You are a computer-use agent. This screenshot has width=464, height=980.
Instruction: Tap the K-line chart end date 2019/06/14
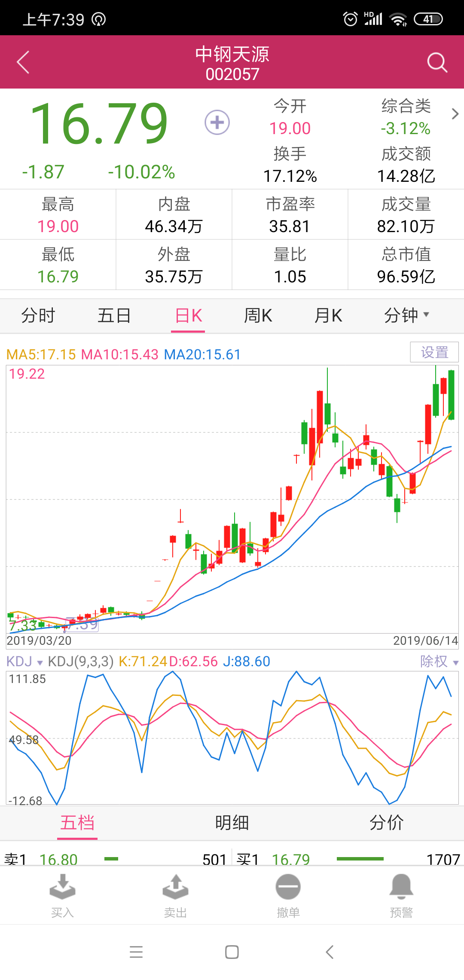[x=426, y=640]
